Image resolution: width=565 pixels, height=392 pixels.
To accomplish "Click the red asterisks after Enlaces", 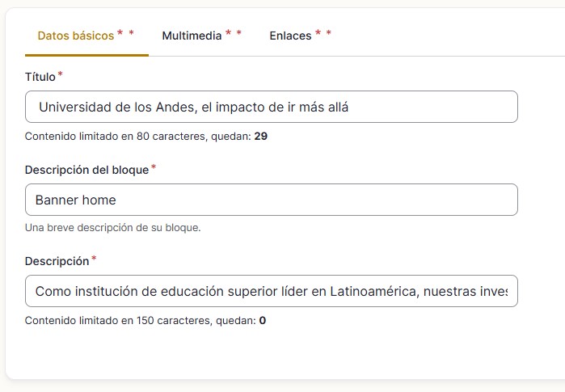I will click(x=323, y=34).
